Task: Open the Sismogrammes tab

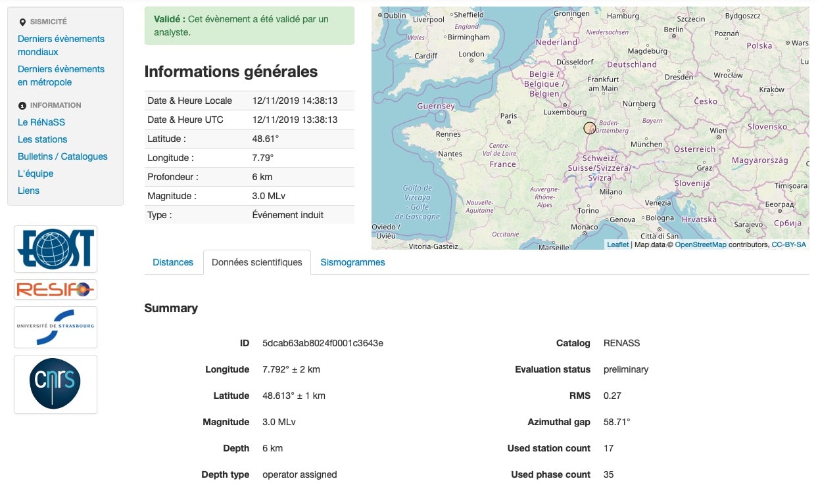Action: click(x=352, y=262)
